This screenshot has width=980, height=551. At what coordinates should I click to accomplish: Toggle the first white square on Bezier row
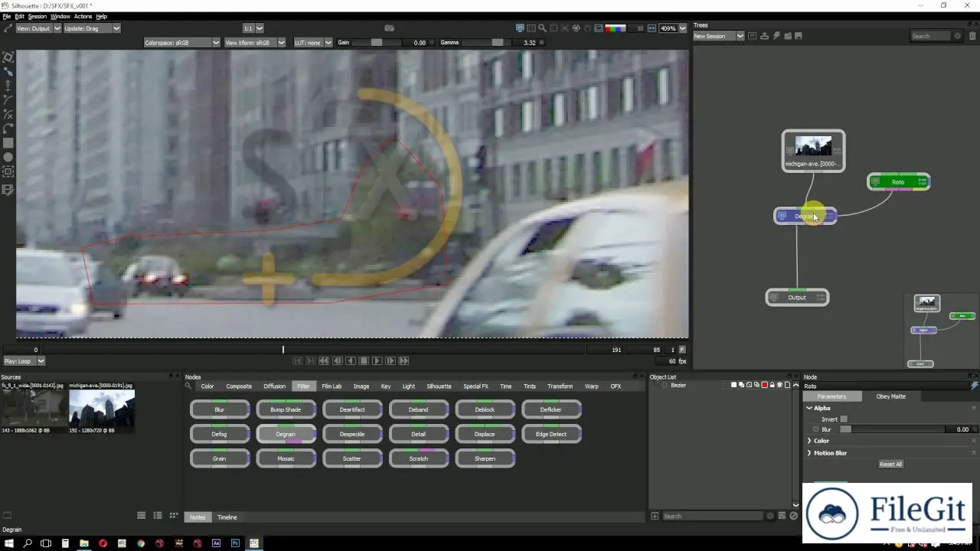point(734,385)
